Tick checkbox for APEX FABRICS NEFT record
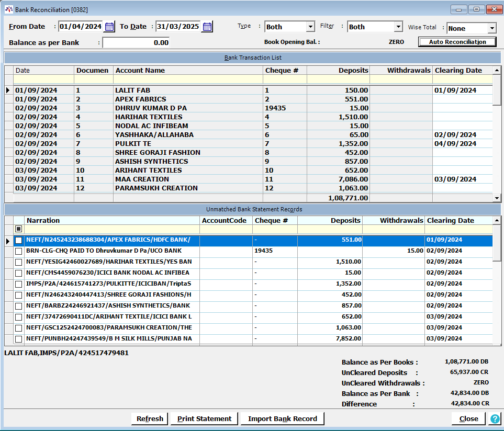The image size is (504, 431). [18, 240]
